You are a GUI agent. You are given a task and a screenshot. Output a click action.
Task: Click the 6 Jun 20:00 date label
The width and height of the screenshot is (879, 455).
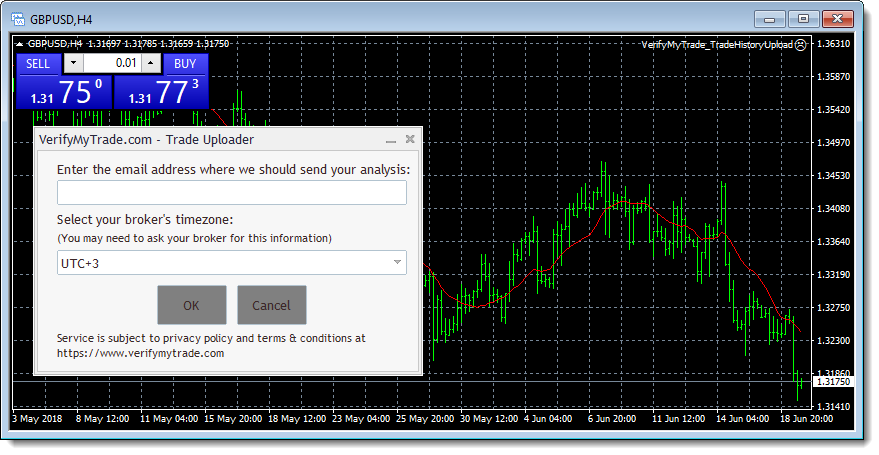[612, 419]
